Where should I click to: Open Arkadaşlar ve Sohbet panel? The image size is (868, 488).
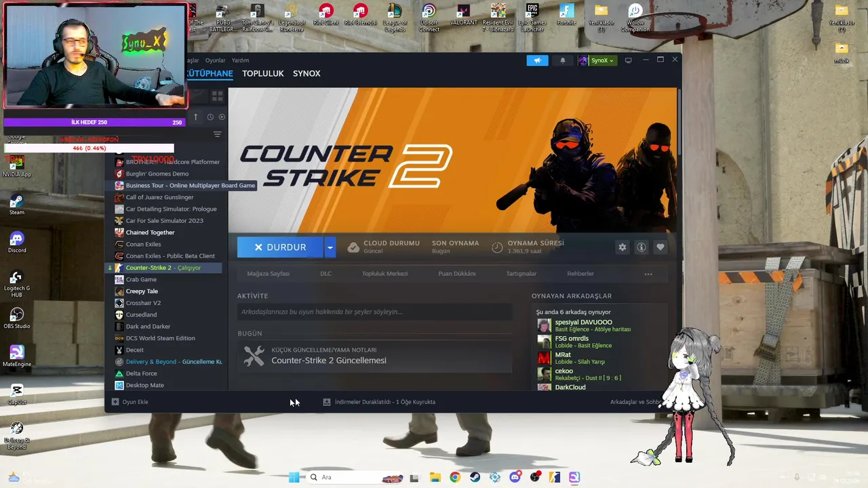pyautogui.click(x=635, y=402)
